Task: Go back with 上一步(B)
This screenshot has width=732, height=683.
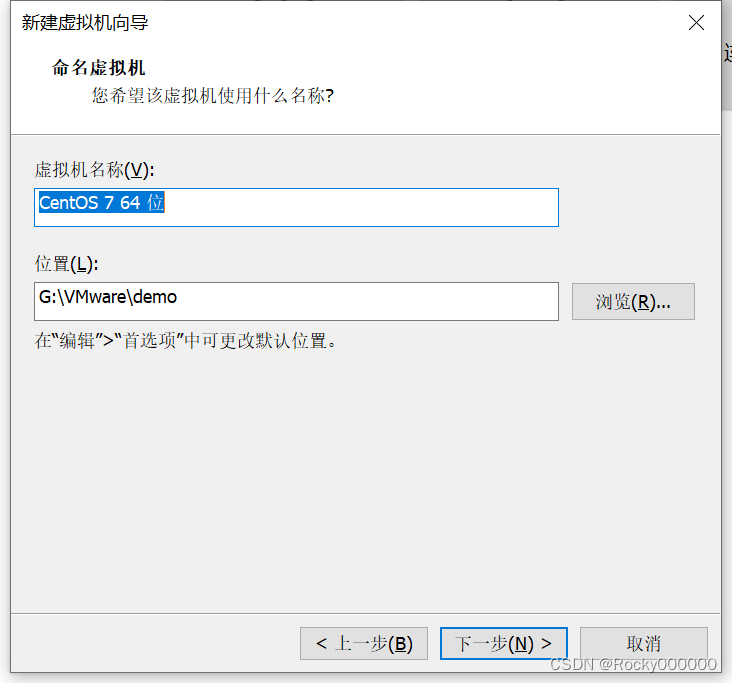Action: [x=364, y=643]
